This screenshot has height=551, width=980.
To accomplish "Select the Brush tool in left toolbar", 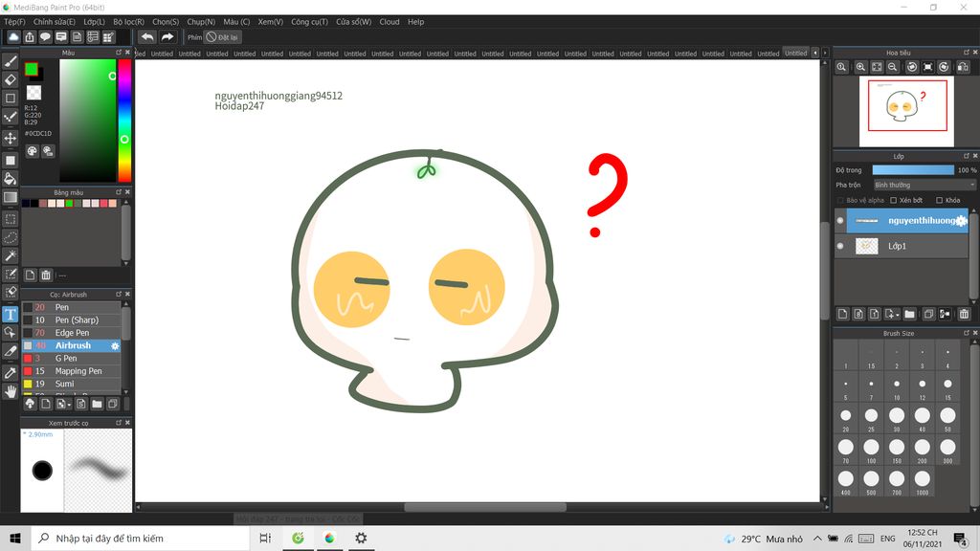I will [10, 61].
